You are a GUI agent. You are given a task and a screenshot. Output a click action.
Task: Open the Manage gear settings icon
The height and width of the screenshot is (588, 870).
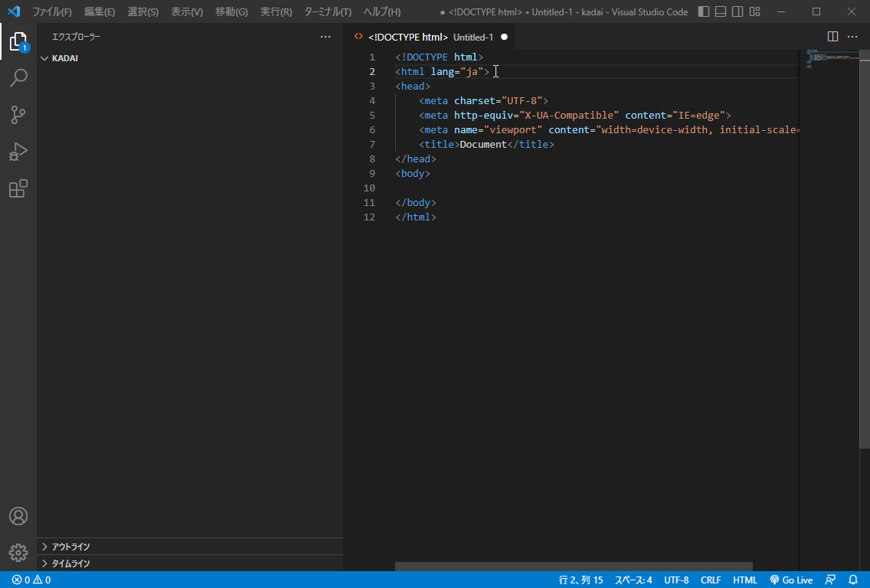(x=18, y=552)
